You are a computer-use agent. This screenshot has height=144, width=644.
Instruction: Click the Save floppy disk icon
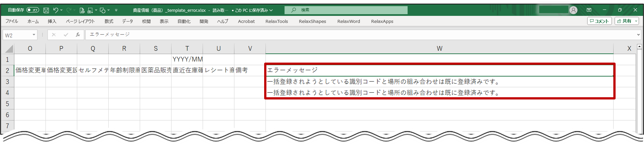(x=46, y=10)
